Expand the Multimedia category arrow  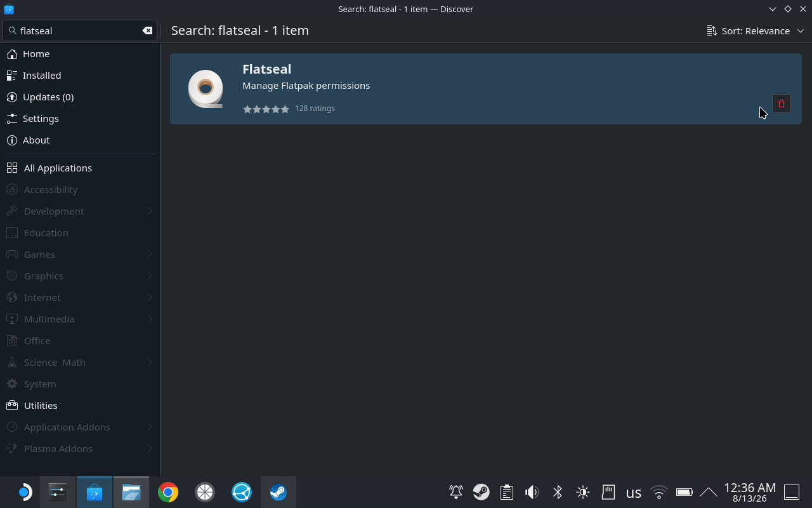point(150,319)
